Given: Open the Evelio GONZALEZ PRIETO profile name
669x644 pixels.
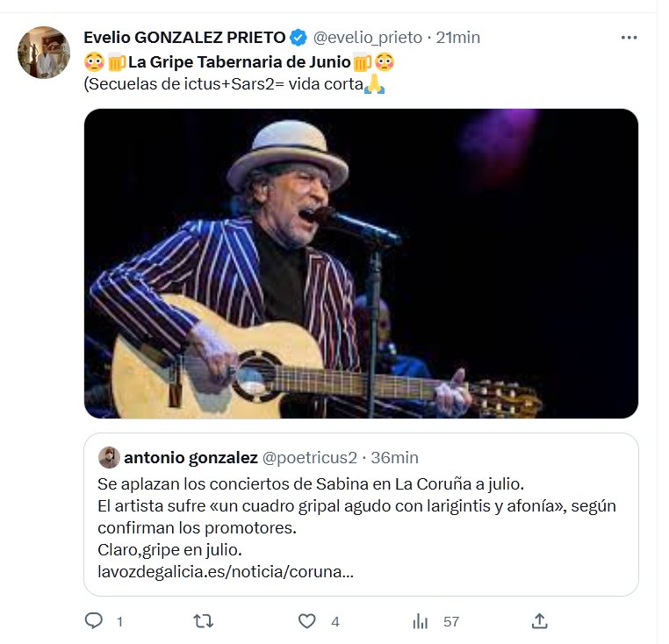Looking at the screenshot, I should [184, 38].
